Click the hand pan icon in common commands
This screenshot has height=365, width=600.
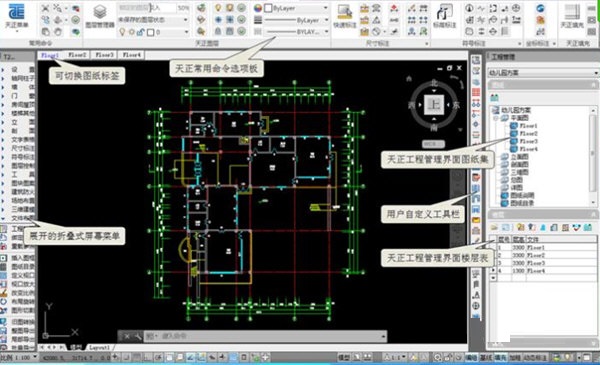click(x=58, y=32)
